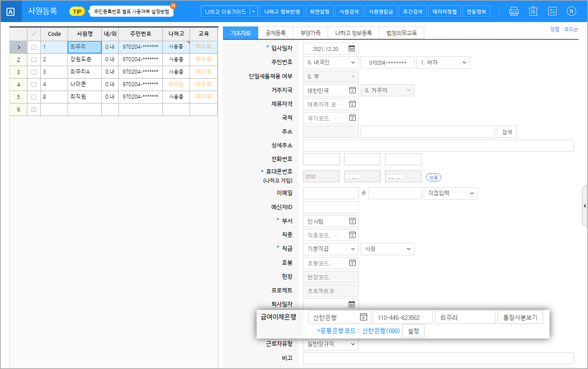Click the print icon in the header
Image resolution: width=588 pixels, height=369 pixels.
pyautogui.click(x=514, y=12)
